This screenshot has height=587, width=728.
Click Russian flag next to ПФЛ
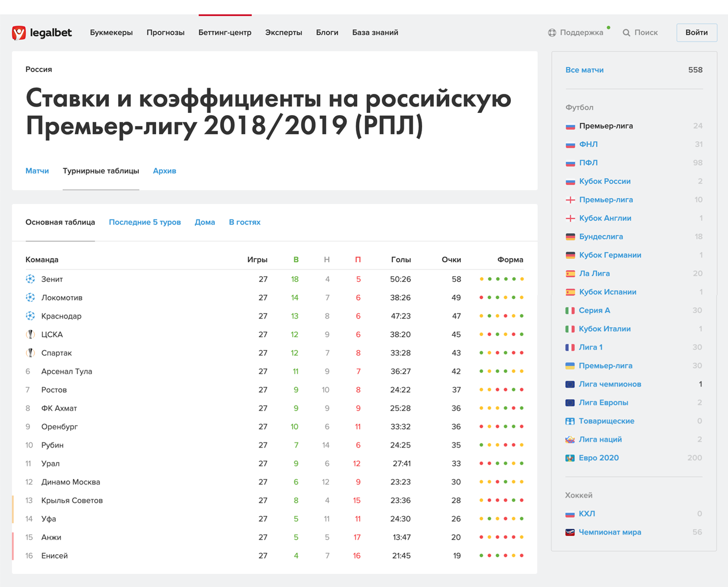click(570, 163)
